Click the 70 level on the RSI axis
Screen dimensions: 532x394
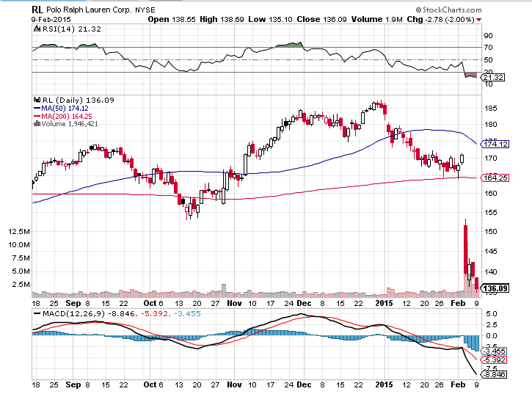(488, 48)
